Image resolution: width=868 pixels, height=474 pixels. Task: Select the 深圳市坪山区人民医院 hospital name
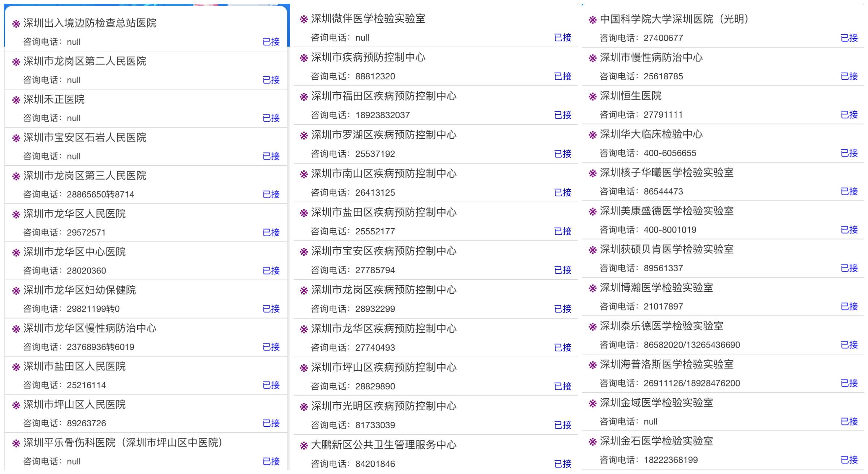click(75, 405)
